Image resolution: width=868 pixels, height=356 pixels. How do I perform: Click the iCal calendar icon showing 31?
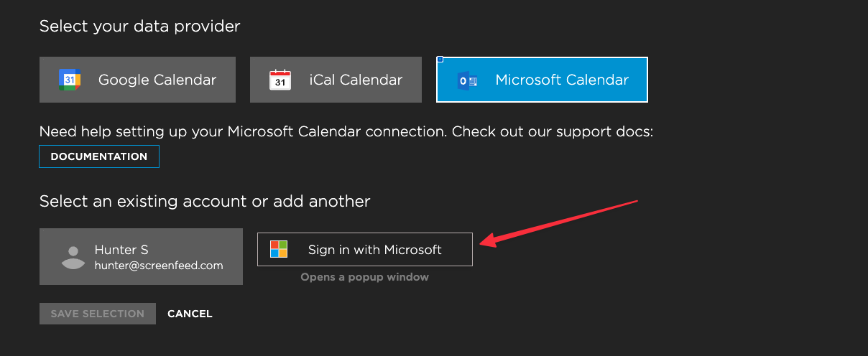280,80
